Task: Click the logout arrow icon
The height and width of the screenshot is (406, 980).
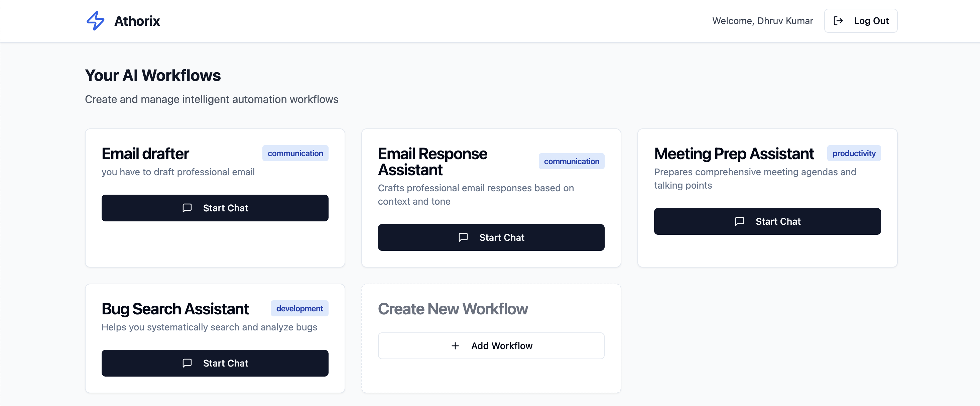Action: coord(838,20)
